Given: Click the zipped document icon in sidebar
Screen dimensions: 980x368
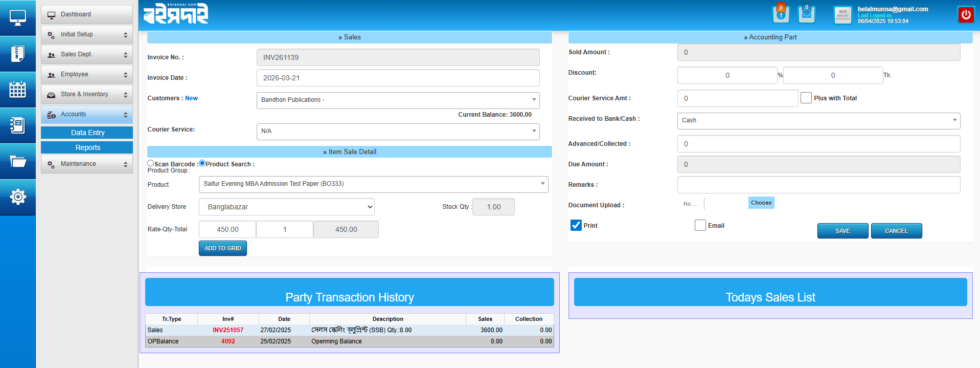Looking at the screenshot, I should pyautogui.click(x=17, y=54).
